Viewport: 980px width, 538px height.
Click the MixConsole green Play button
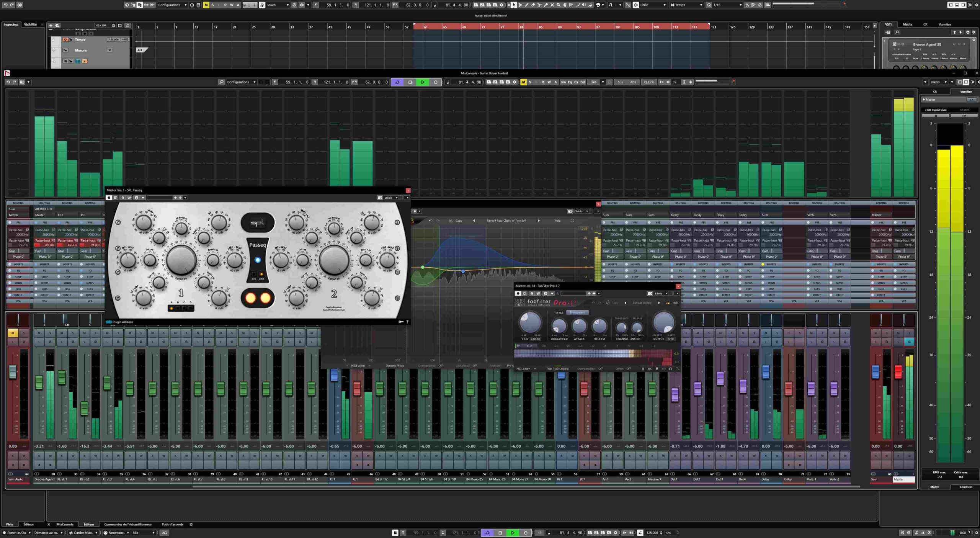[423, 82]
